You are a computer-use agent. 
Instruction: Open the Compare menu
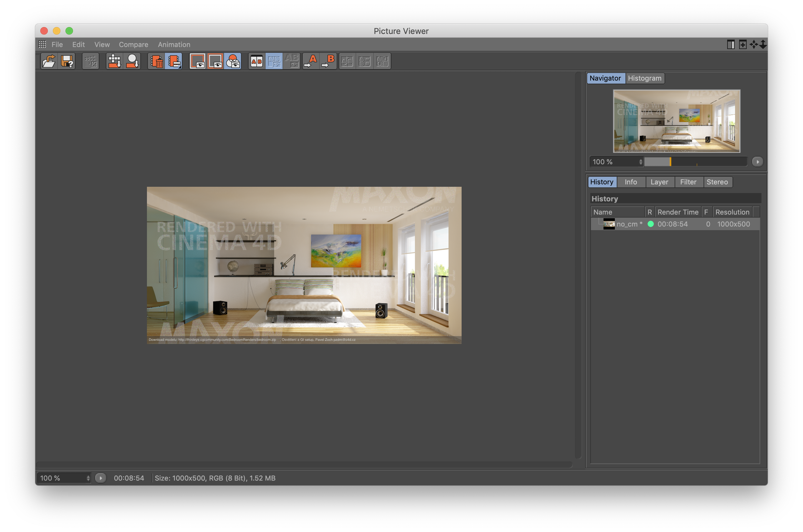pos(133,44)
